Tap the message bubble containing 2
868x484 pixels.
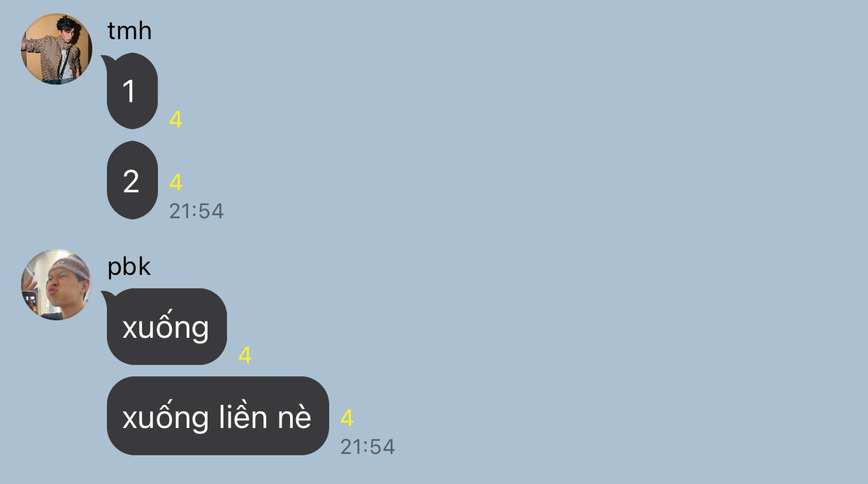[x=132, y=180]
